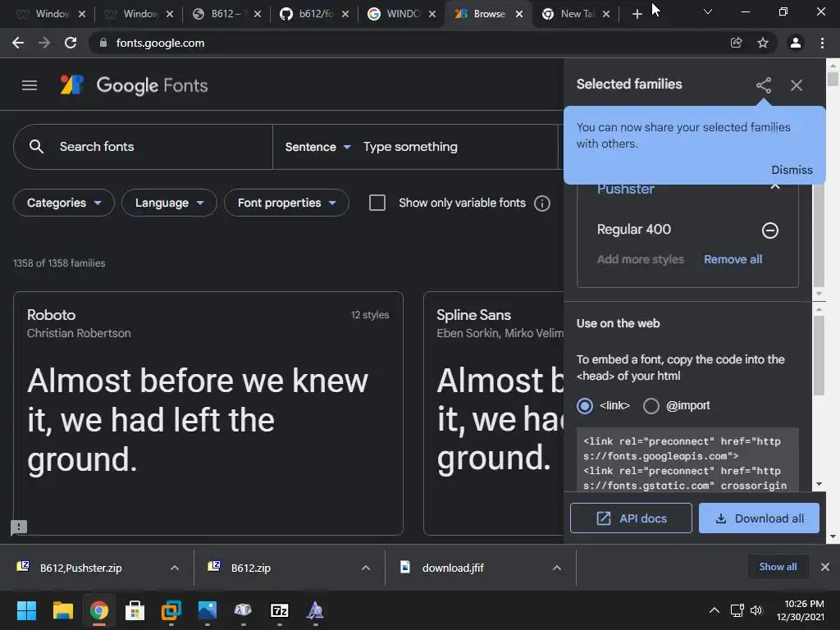The image size is (840, 630).
Task: Select the <link> embed option
Action: click(x=584, y=406)
